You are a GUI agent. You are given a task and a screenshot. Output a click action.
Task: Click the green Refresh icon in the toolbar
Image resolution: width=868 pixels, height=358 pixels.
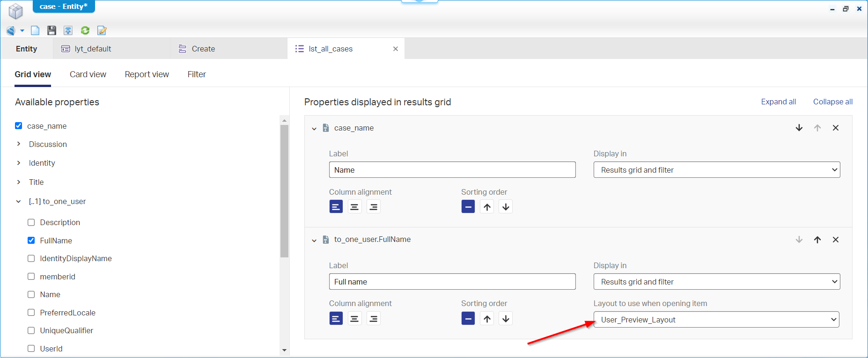tap(85, 30)
